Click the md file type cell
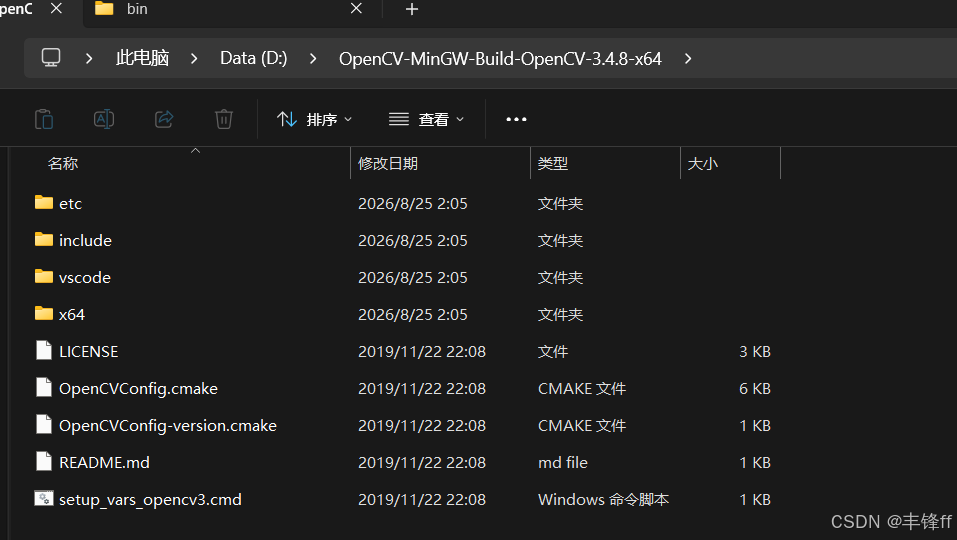The height and width of the screenshot is (540, 957). coord(563,463)
